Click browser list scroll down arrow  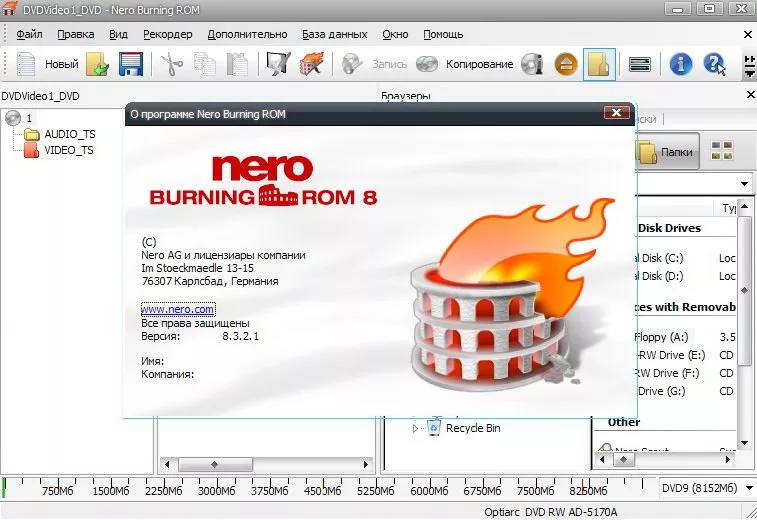745,442
